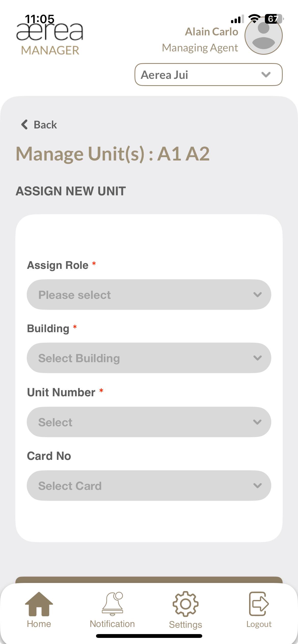Tap the Manage Unit(s) A1 A2 heading
Screen dimensions: 298x644
113,154
